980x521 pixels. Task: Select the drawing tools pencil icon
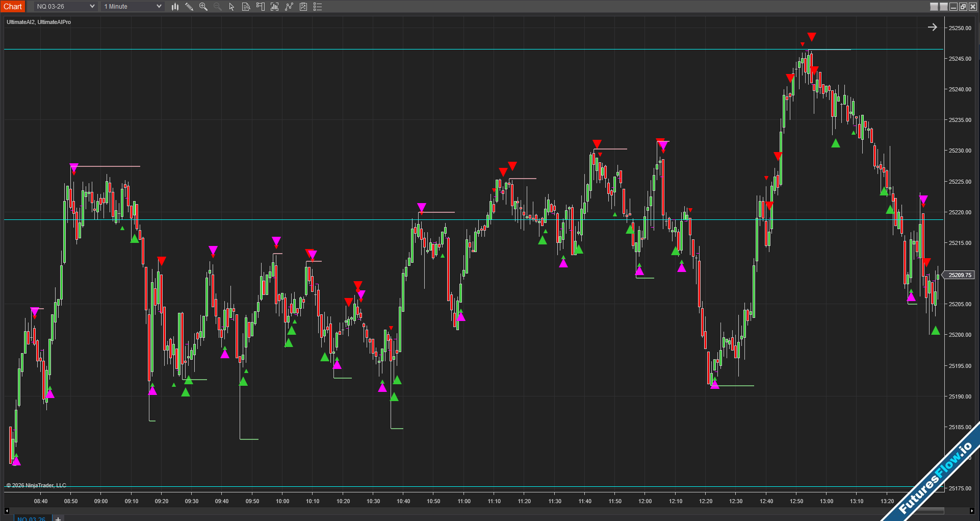[189, 7]
